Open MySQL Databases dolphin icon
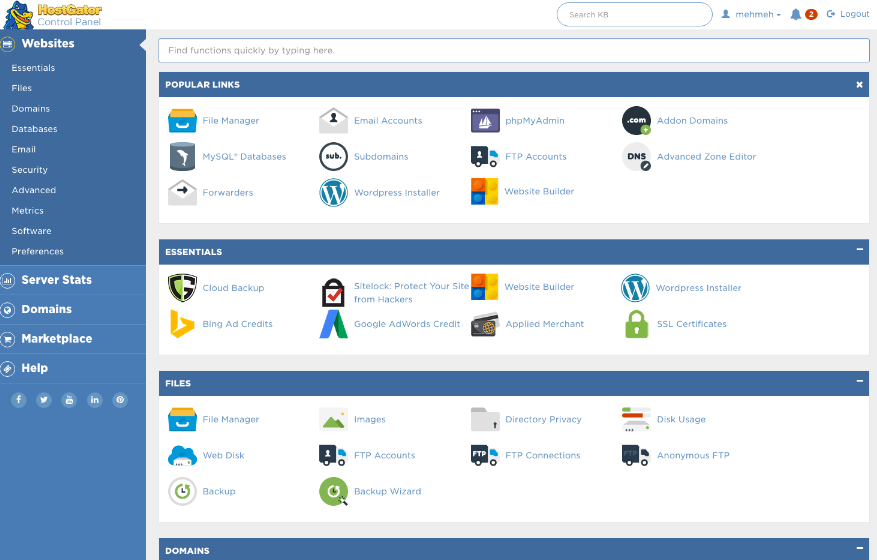The height and width of the screenshot is (560, 877). point(182,157)
